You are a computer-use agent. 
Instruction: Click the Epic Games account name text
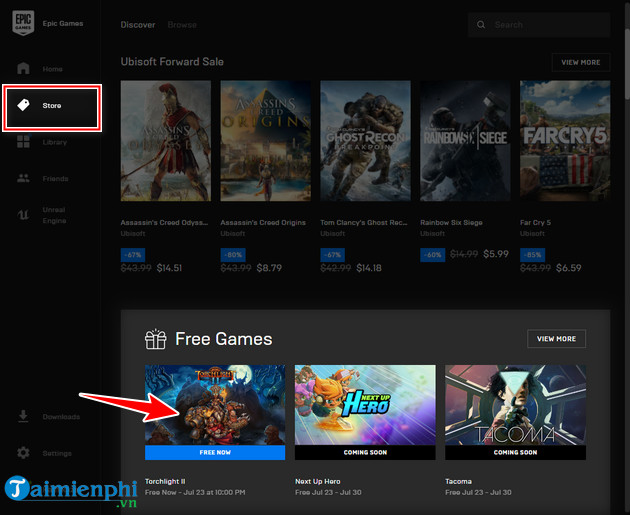[63, 24]
